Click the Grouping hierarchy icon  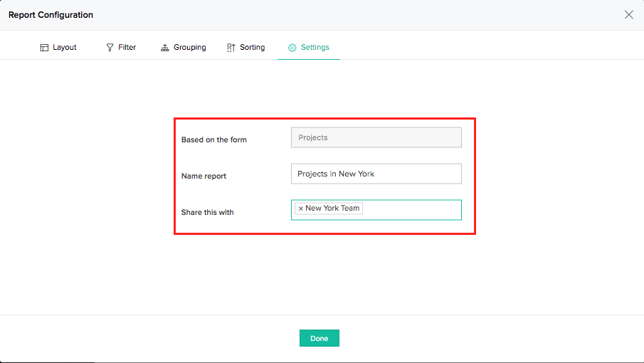pos(165,48)
